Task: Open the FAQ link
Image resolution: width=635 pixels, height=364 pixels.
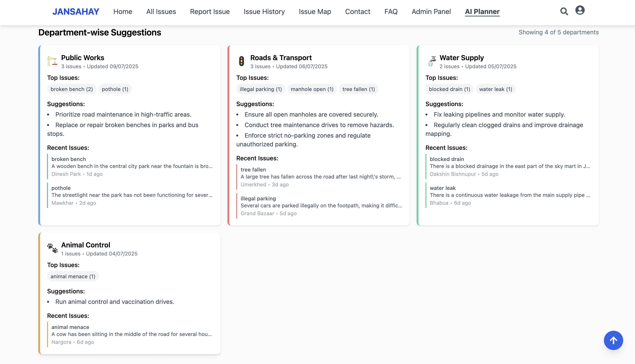Action: [391, 12]
